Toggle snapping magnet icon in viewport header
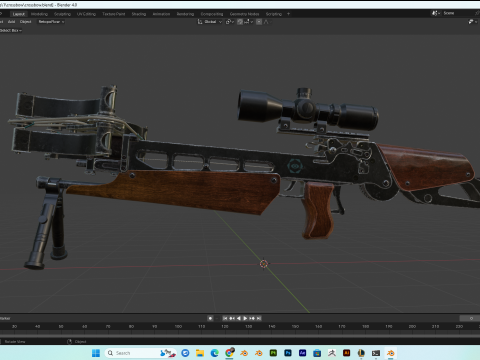The height and width of the screenshot is (360, 480). [240, 22]
